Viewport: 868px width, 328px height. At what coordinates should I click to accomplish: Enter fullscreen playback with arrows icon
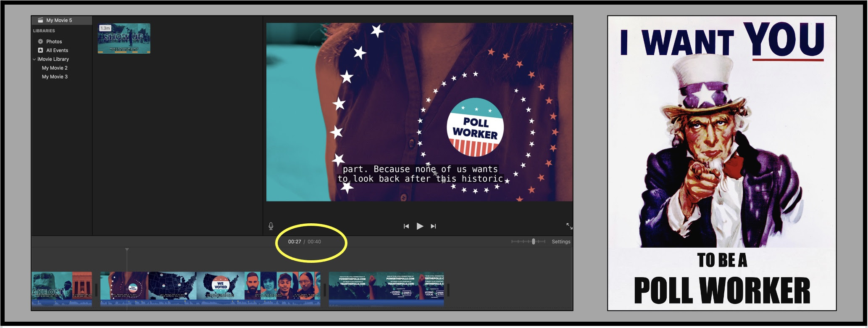coord(569,226)
